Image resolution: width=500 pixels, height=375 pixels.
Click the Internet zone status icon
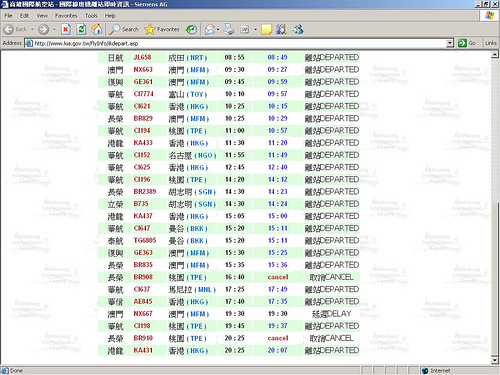(x=425, y=371)
